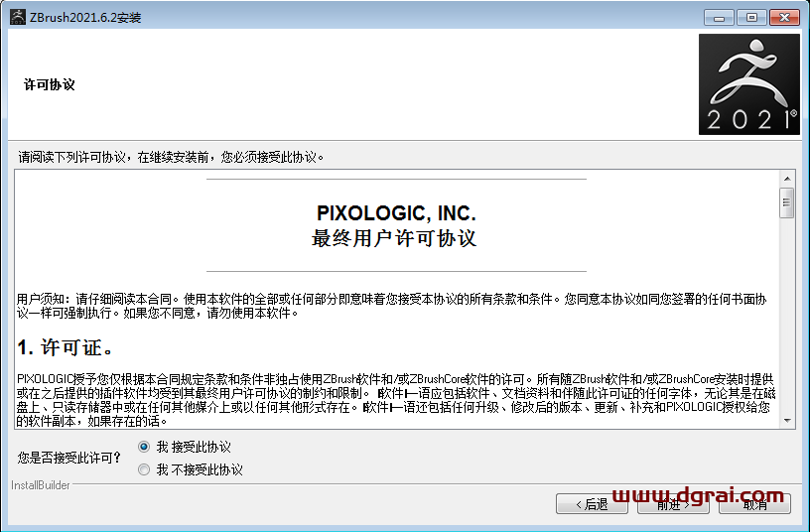Click the empty scrollbar track below thumb
Screen dimensions: 810x532
tap(787, 315)
